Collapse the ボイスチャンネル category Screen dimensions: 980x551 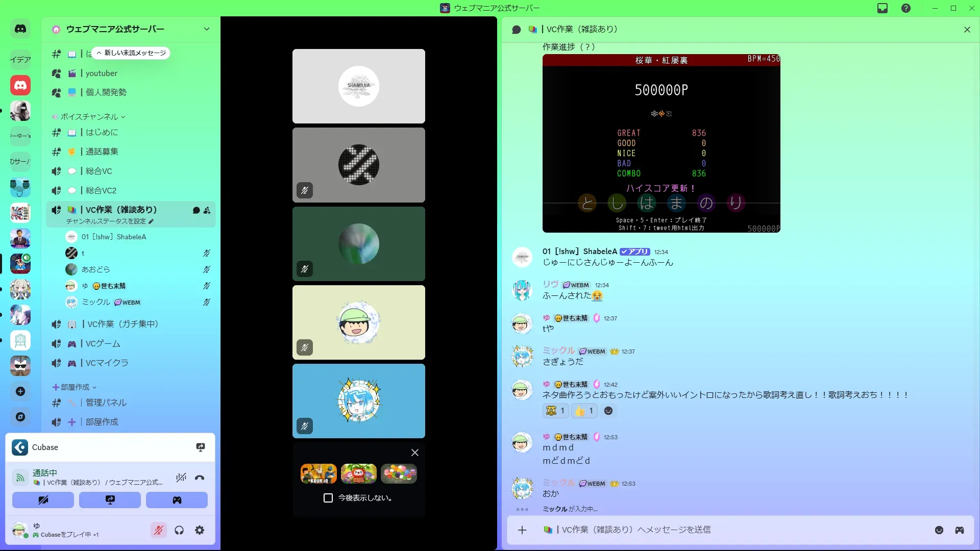click(x=89, y=117)
